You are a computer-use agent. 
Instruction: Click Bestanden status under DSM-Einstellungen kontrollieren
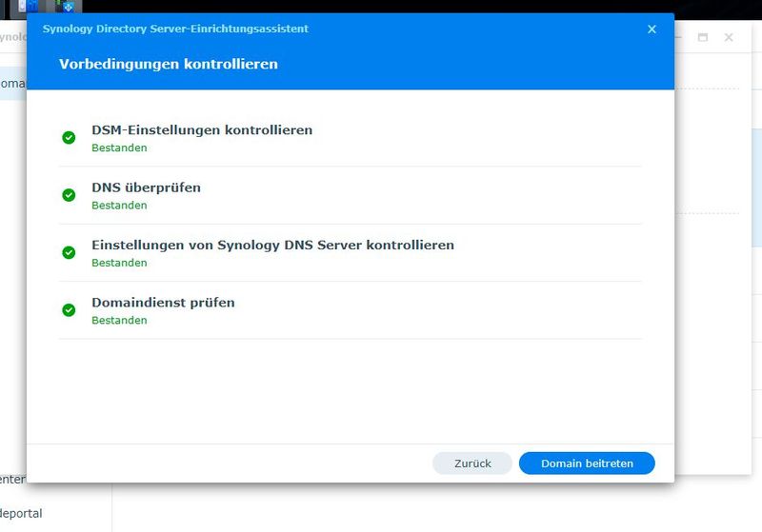[x=120, y=148]
